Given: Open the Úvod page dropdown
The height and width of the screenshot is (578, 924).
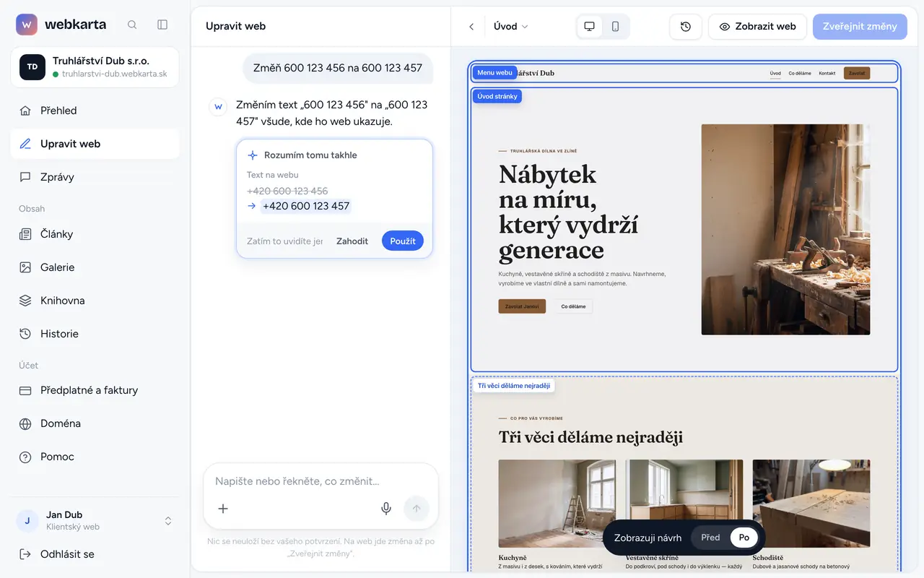Looking at the screenshot, I should pos(511,26).
